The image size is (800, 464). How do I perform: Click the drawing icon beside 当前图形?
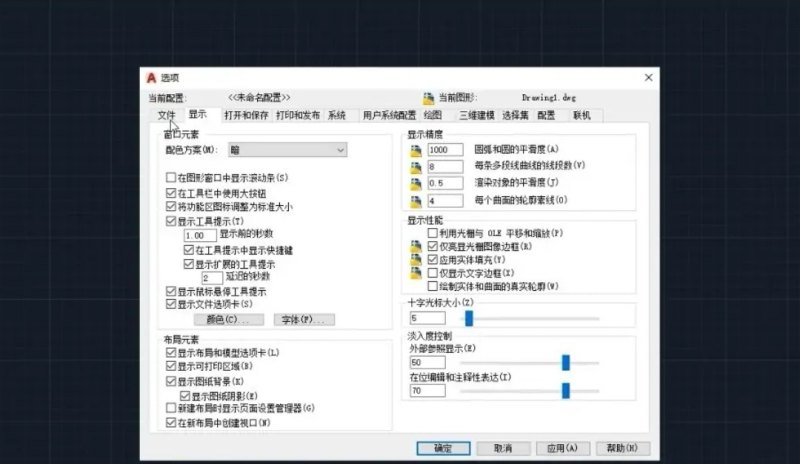coord(428,97)
